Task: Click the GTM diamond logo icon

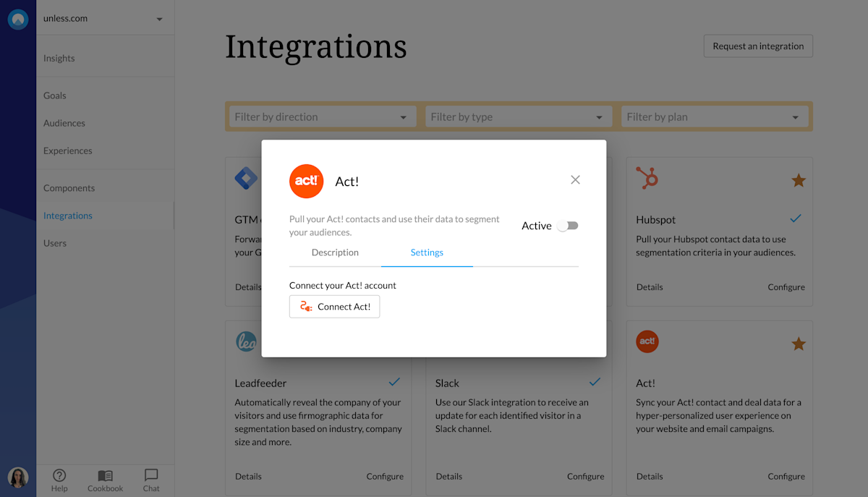Action: pos(247,178)
